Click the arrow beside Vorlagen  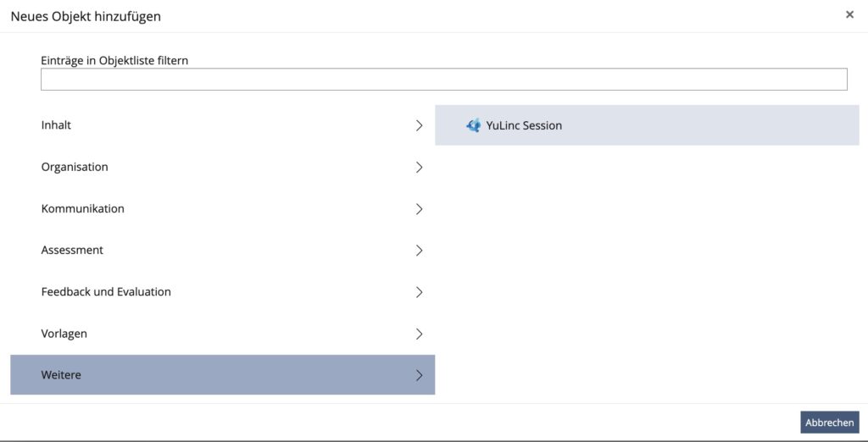coord(419,334)
